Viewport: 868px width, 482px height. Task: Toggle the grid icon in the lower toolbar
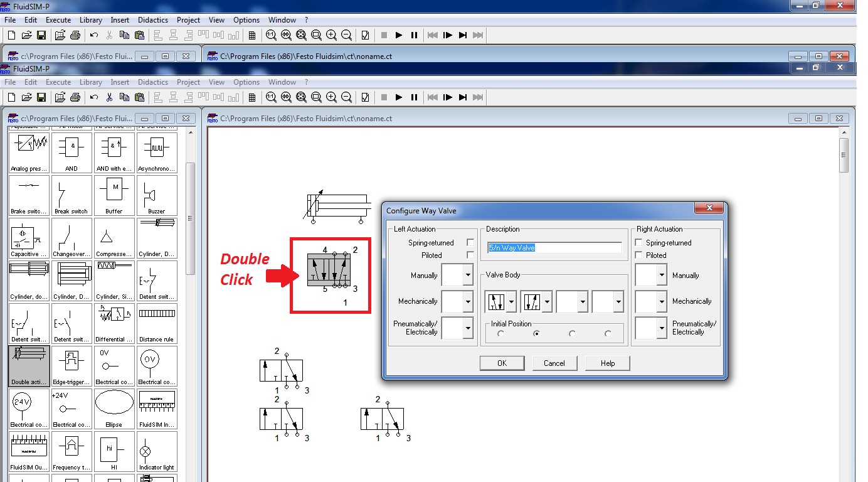click(252, 97)
